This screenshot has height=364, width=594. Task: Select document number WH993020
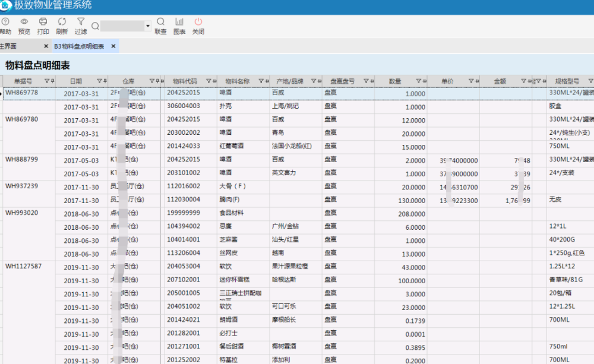[x=21, y=213]
